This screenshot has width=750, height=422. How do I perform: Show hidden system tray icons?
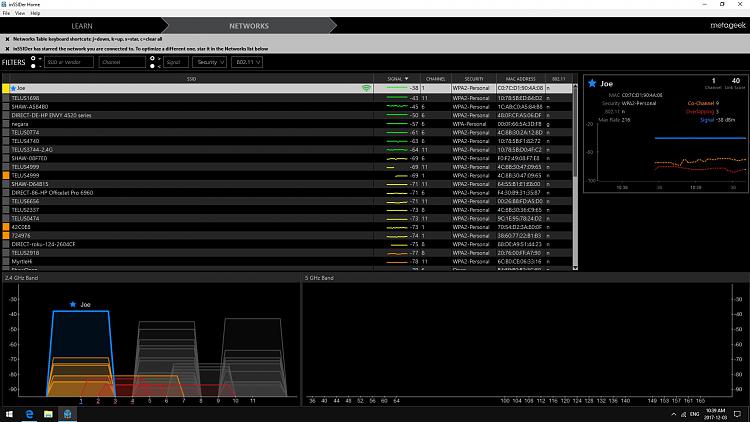tap(673, 414)
